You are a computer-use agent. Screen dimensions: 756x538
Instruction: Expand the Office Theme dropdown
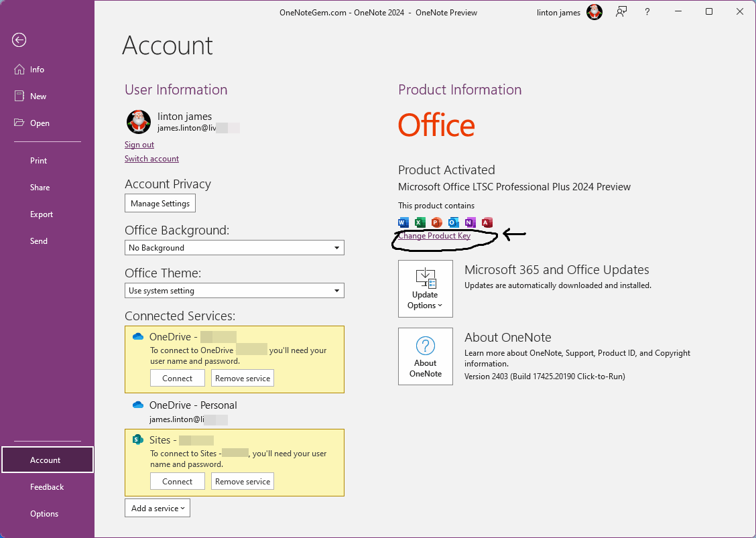(x=235, y=291)
